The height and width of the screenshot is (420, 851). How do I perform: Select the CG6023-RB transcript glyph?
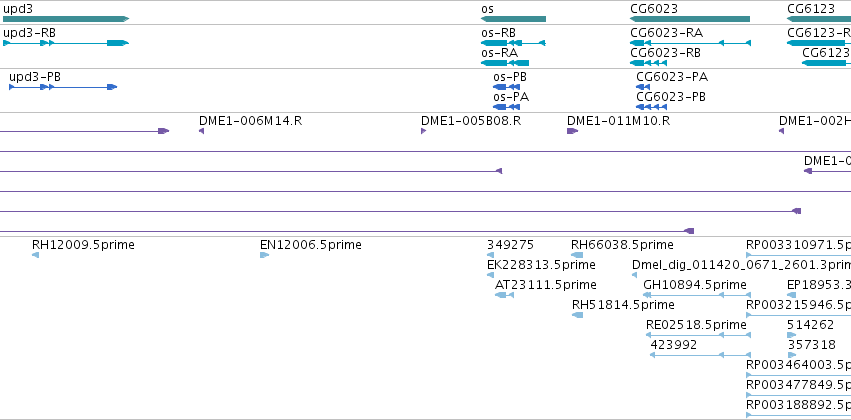648,63
